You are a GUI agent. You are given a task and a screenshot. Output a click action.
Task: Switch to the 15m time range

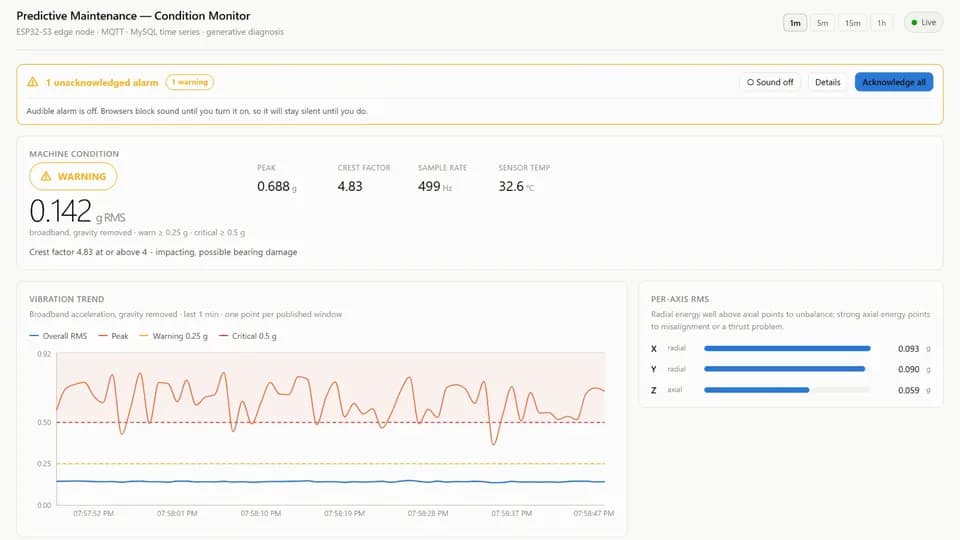pos(852,23)
